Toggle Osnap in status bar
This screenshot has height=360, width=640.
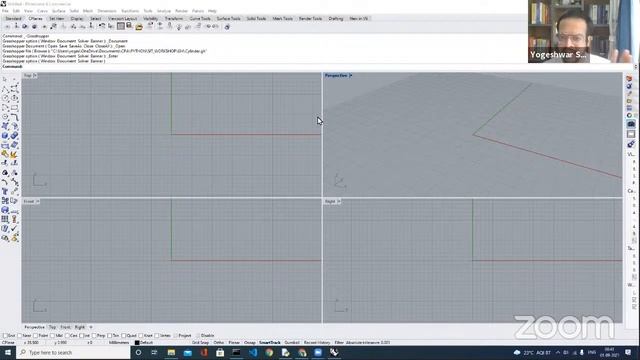(x=249, y=343)
